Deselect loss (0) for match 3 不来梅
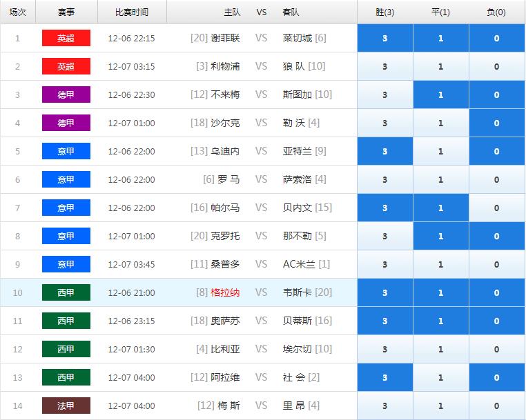Image resolution: width=526 pixels, height=420 pixels. coord(496,95)
